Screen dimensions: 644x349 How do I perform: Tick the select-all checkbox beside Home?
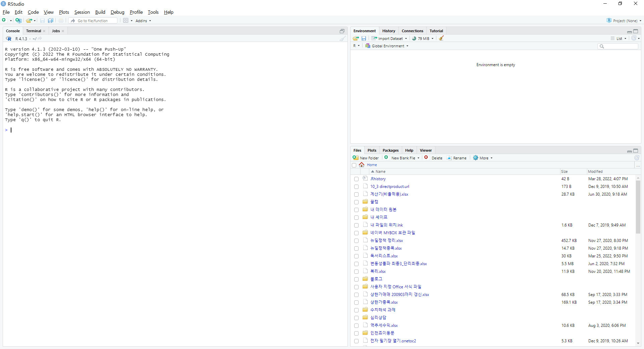pyautogui.click(x=354, y=165)
